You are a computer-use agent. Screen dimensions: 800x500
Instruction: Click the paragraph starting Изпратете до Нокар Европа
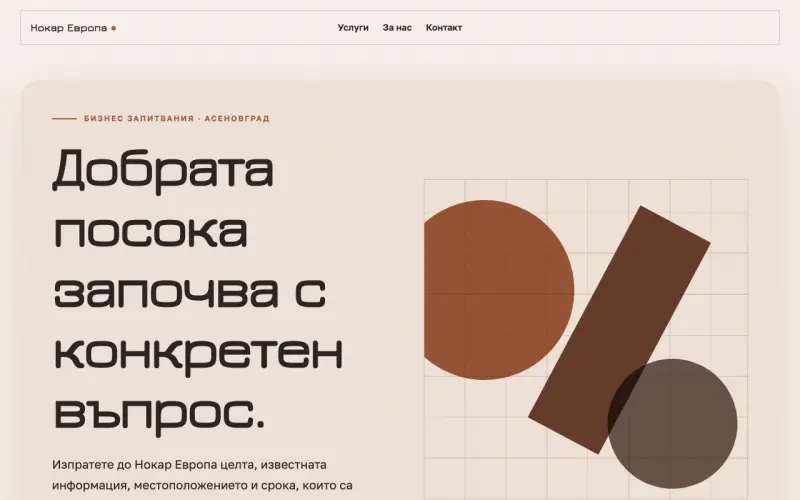tap(202, 475)
